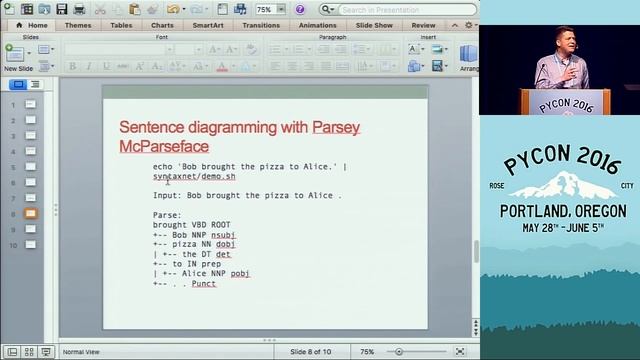640x360 pixels.
Task: Toggle Center text alignment
Action: 292,66
